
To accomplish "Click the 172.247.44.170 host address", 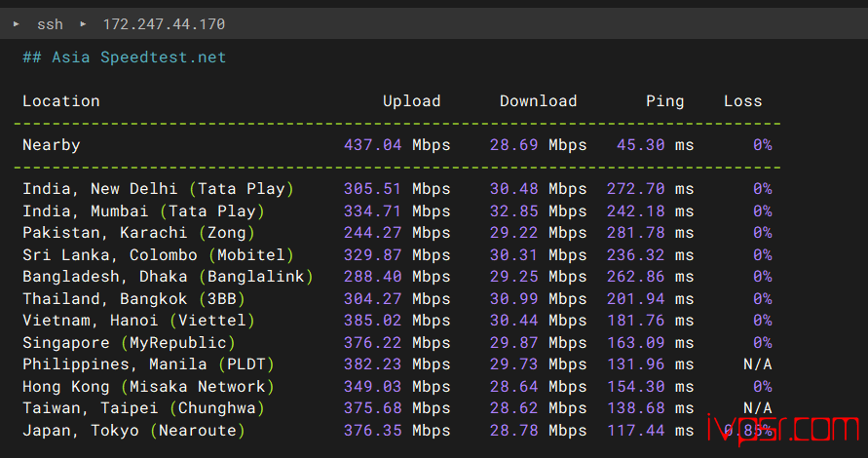I will 164,24.
